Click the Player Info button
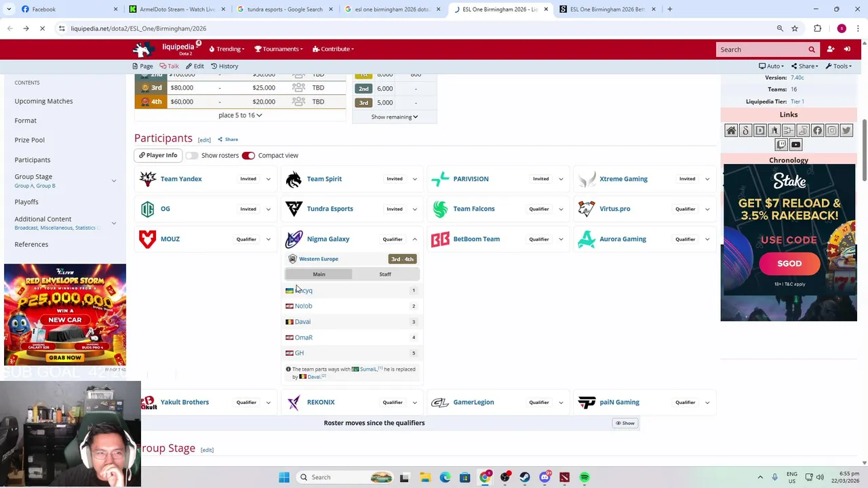Viewport: 868px width, 488px height. [158, 155]
